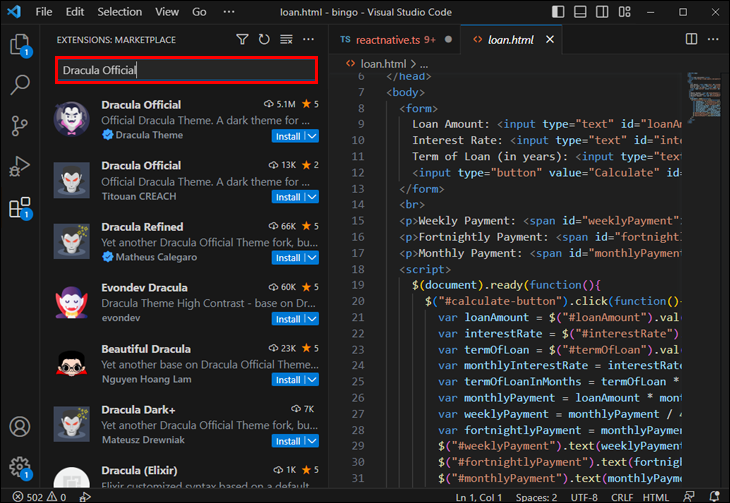Toggle the primary side bar layout icon

(558, 12)
